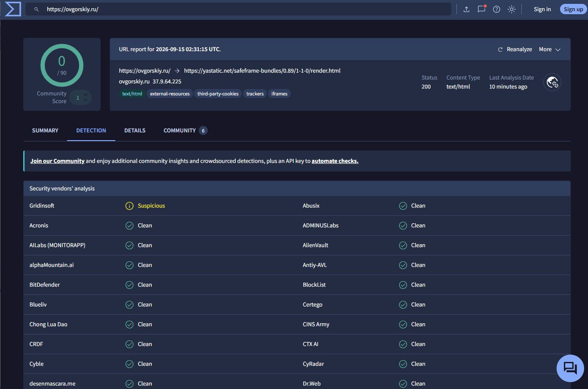Open the chat bubble widget
Screen dimensions: 588x389
click(570, 368)
